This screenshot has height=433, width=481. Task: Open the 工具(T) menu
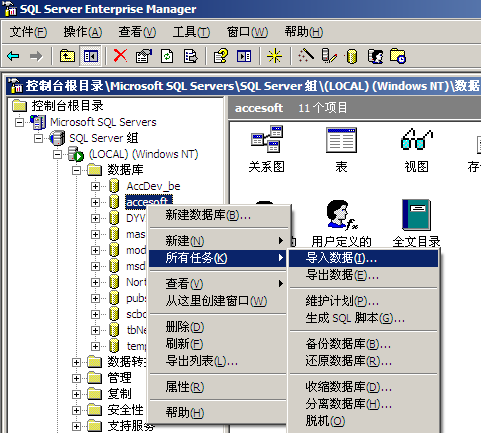[191, 32]
